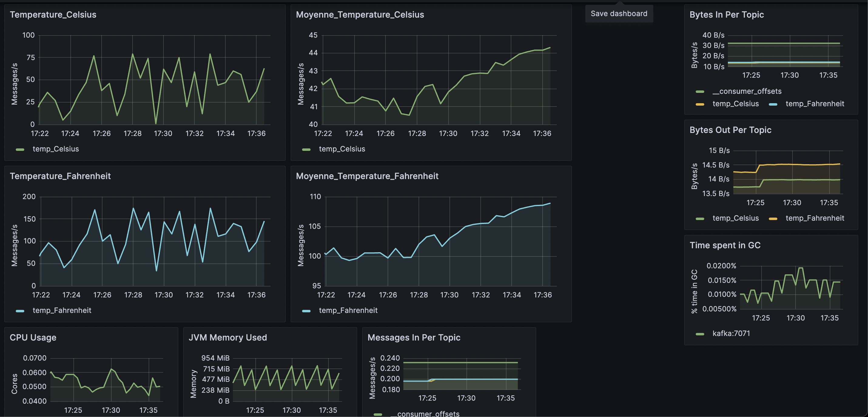Click blue temp_Fahrenheit swatch in Moyenne_Temperature_Fahrenheit legend

pyautogui.click(x=306, y=311)
